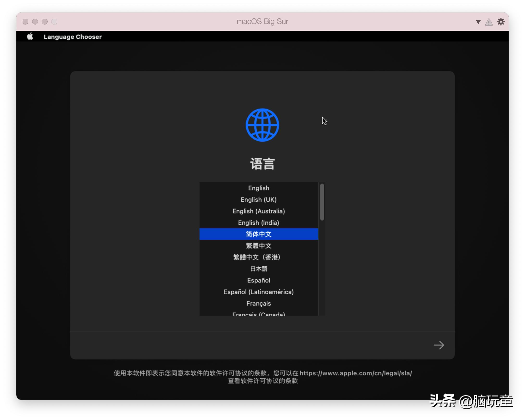Image resolution: width=525 pixels, height=420 pixels.
Task: Open the Apple menu
Action: [x=30, y=37]
